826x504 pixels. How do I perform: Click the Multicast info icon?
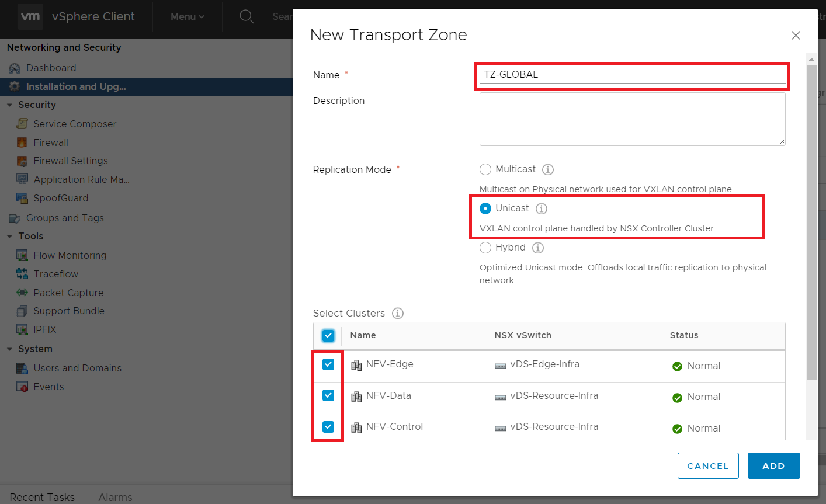click(x=548, y=169)
